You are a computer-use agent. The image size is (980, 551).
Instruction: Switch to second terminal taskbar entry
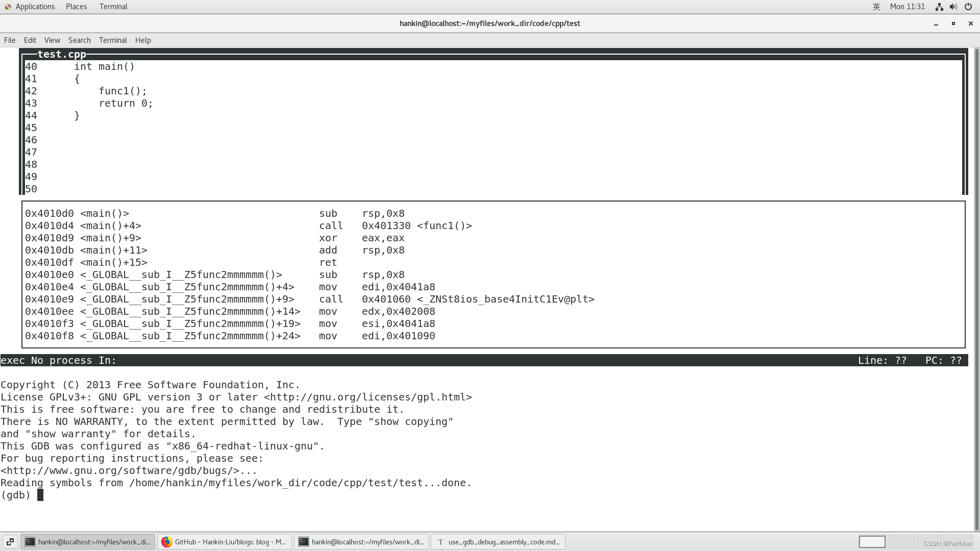click(x=361, y=542)
